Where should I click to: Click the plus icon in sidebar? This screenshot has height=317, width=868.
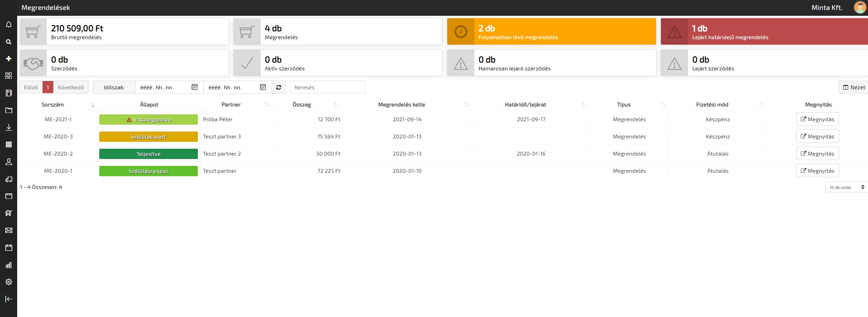click(x=9, y=59)
